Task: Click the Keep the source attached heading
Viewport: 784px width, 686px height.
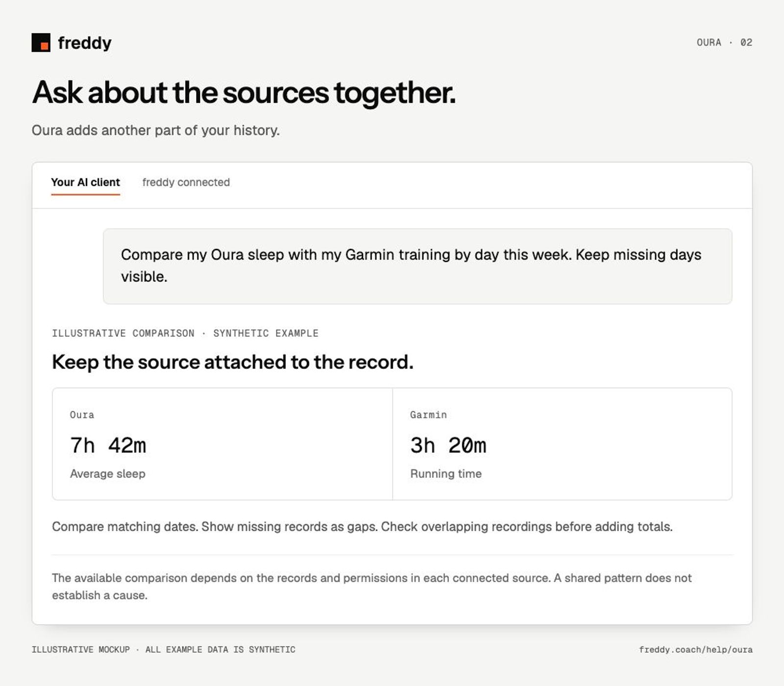Action: click(x=233, y=362)
